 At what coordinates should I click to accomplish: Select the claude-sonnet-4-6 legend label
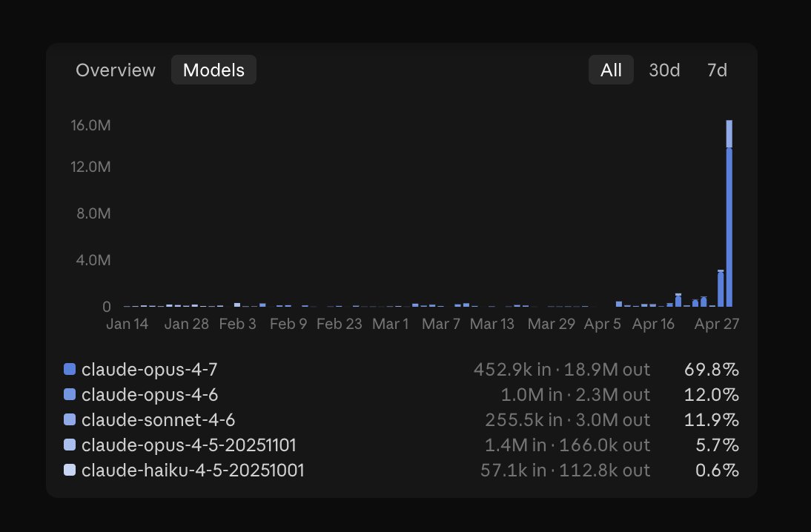pyautogui.click(x=158, y=420)
